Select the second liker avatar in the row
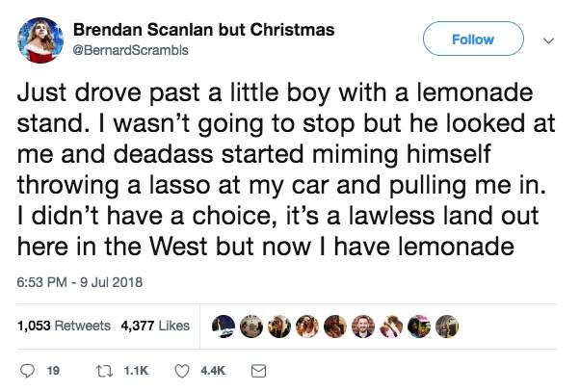The height and width of the screenshot is (392, 580). 249,326
